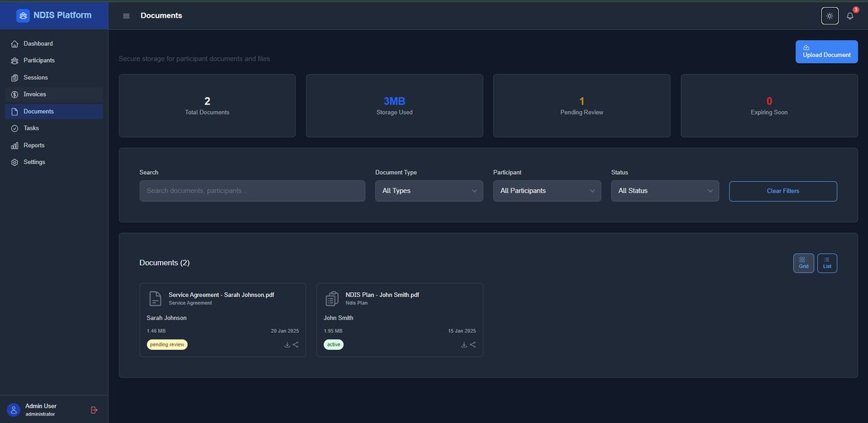Click the Documents file icon in sidebar
The width and height of the screenshot is (868, 423).
(15, 111)
